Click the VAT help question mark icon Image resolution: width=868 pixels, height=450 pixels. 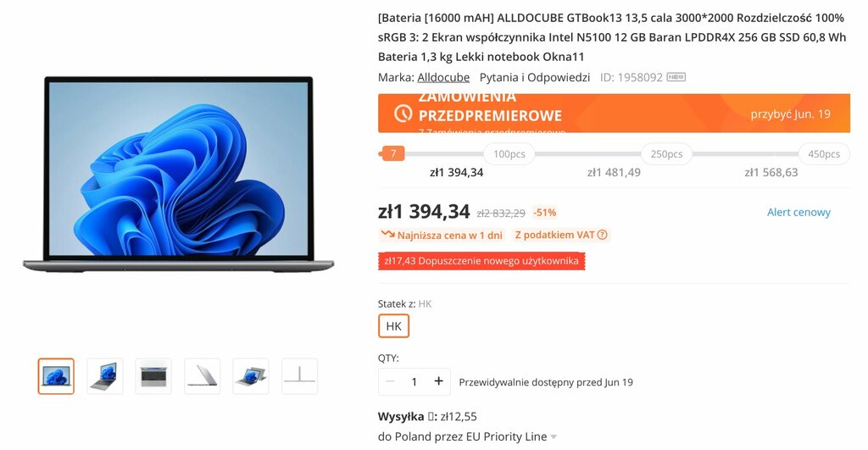[603, 236]
